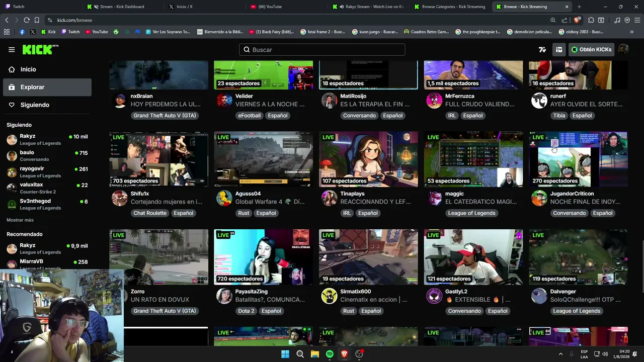Image resolution: width=644 pixels, height=362 pixels.
Task: Click GastlyL2 streamer avatar
Action: (434, 296)
